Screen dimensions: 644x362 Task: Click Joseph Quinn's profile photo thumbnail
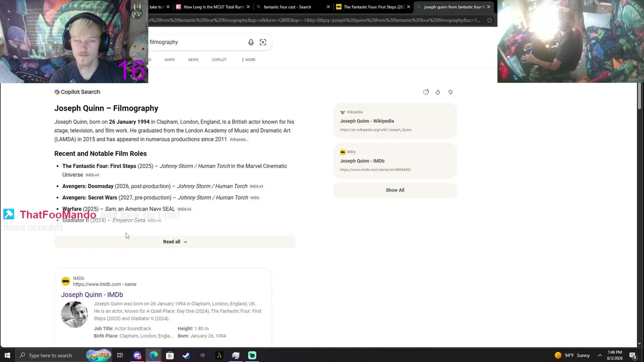74,315
